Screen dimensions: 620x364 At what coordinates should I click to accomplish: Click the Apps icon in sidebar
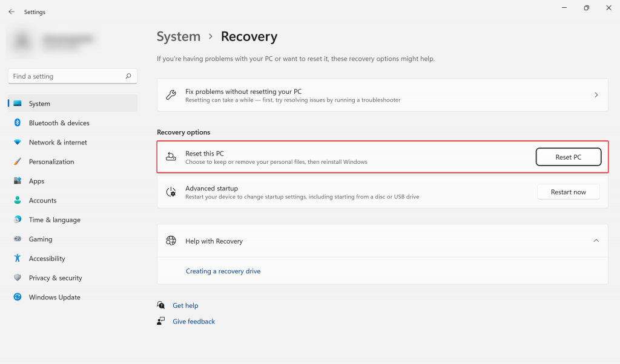[18, 181]
